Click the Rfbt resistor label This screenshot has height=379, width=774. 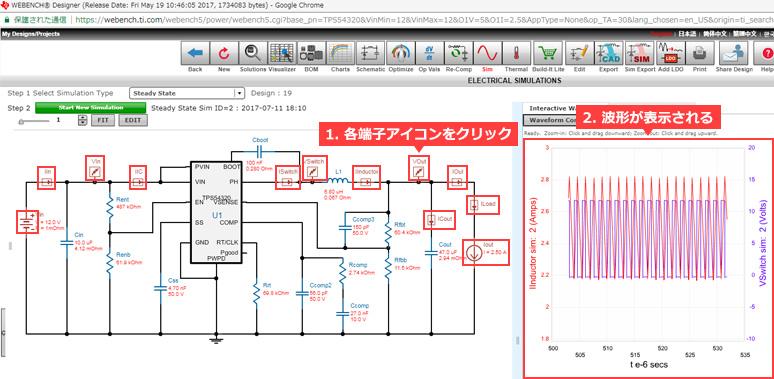point(400,225)
